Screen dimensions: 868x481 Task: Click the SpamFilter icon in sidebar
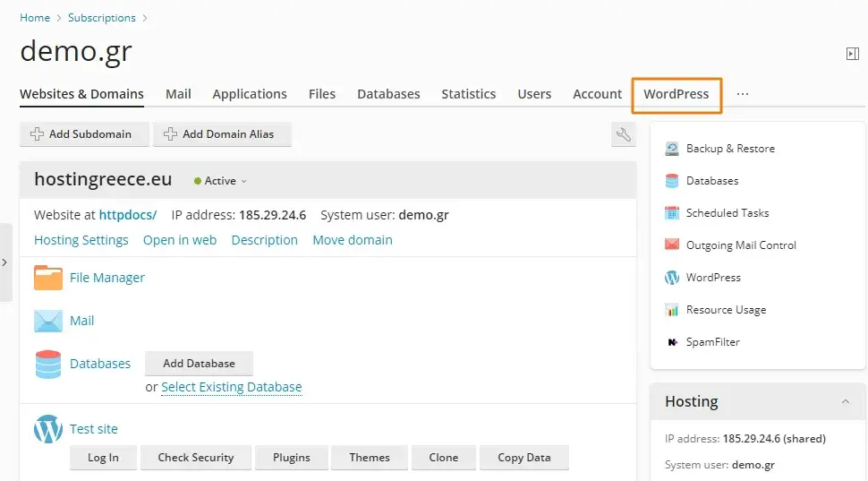[x=671, y=342]
